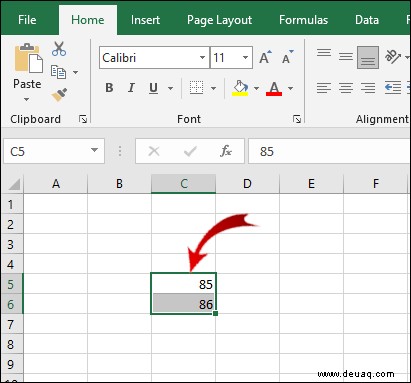Open the Name Box dropdown arrow
The image size is (411, 383).
[x=94, y=150]
